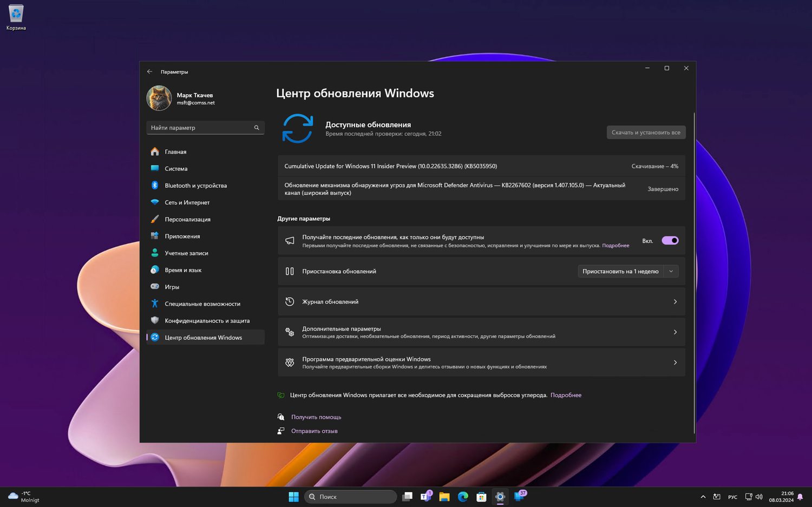
Task: Click Скачать и установить все button
Action: pyautogui.click(x=646, y=133)
